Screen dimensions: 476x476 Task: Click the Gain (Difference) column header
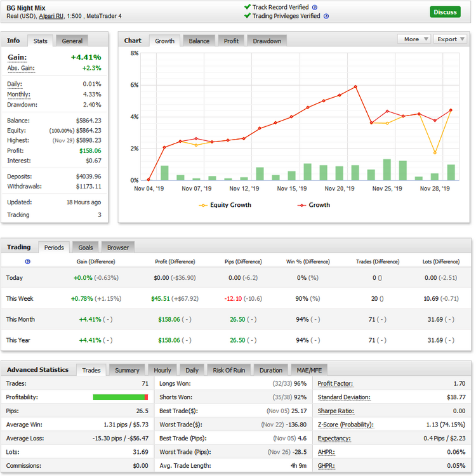[x=96, y=261]
